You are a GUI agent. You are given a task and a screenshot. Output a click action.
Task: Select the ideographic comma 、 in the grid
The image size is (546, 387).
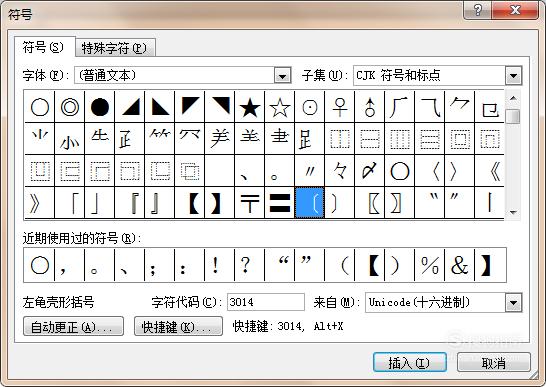tap(250, 171)
